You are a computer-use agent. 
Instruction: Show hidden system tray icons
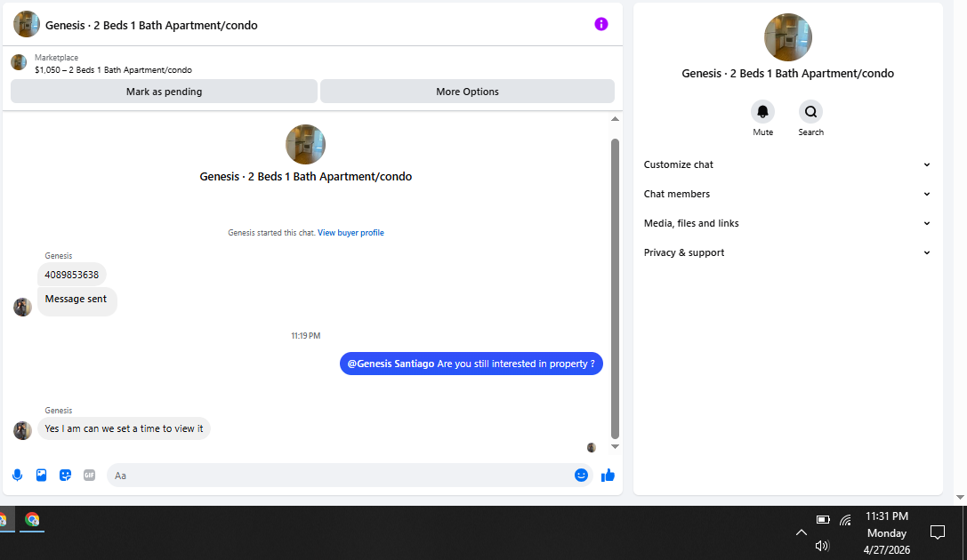point(802,532)
